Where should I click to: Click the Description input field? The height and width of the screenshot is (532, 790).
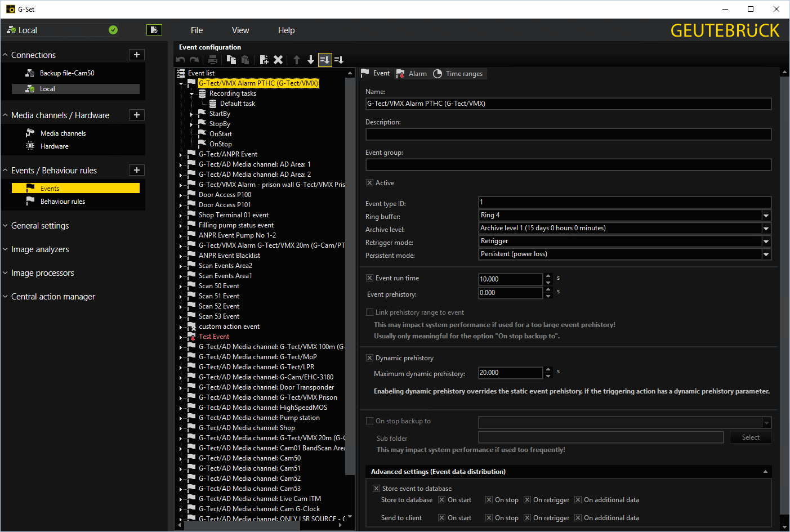point(568,134)
